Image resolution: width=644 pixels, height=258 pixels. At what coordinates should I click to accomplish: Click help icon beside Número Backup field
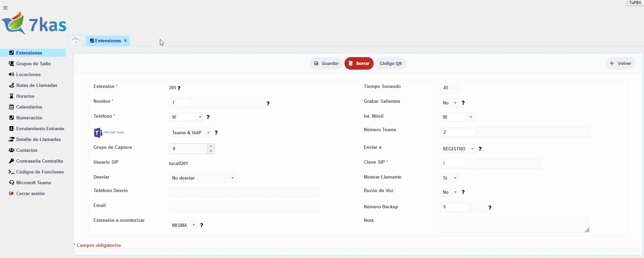click(x=490, y=208)
